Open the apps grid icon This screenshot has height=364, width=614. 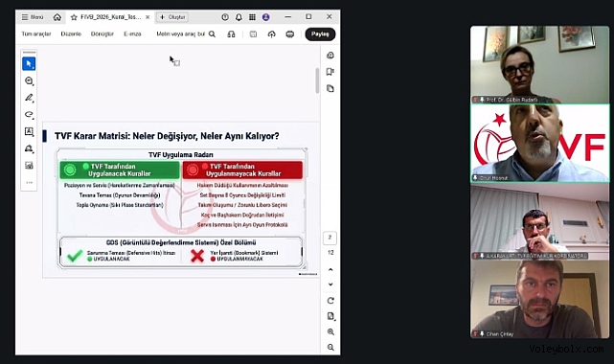click(x=252, y=17)
